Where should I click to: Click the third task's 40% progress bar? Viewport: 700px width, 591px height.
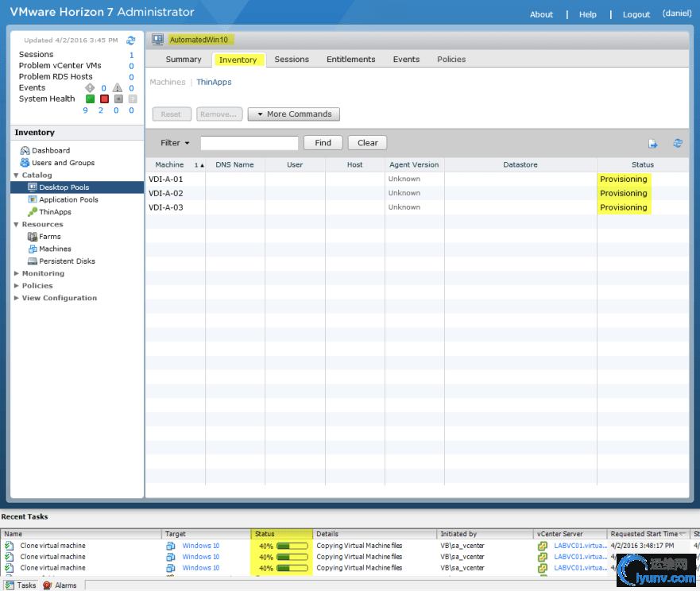[292, 568]
